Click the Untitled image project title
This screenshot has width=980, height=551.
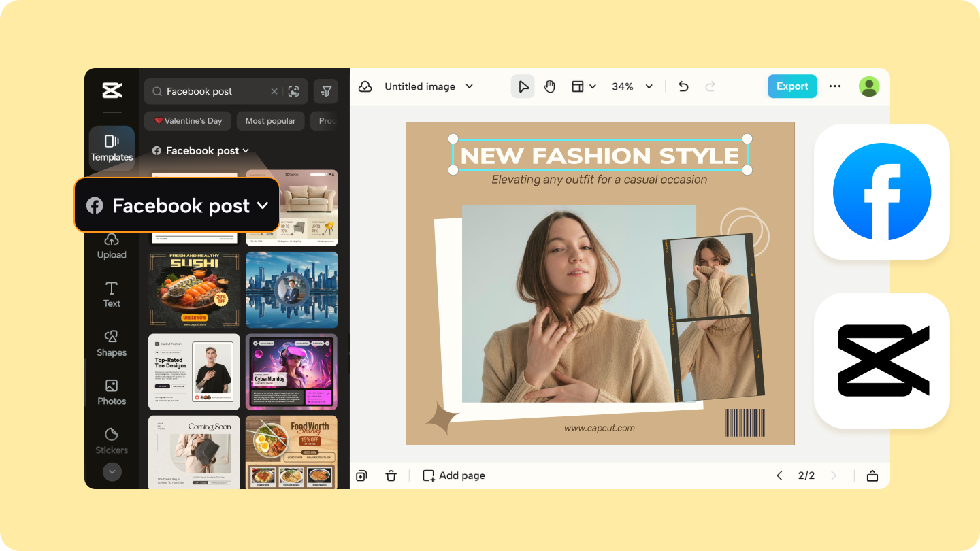point(420,86)
